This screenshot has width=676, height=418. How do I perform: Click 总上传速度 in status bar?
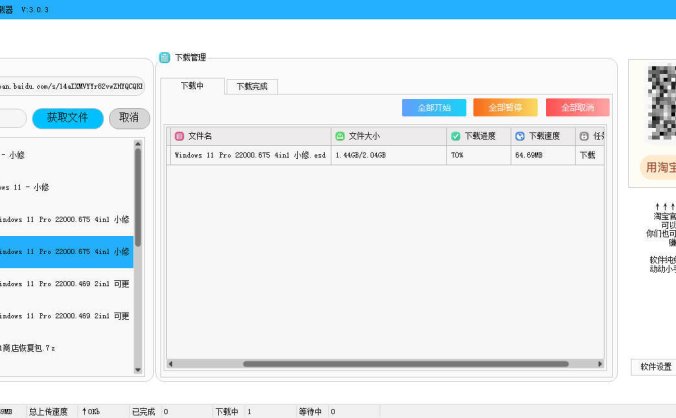click(48, 412)
